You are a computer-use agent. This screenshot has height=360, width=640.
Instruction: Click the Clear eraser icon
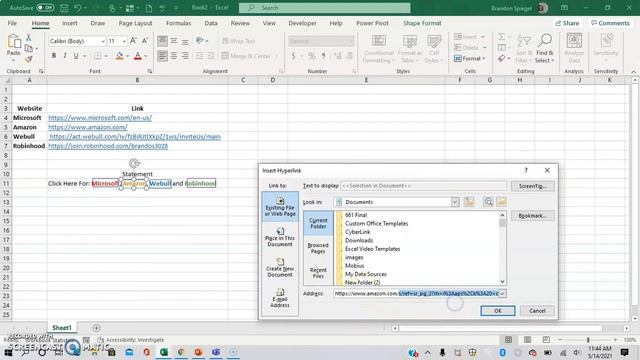click(502, 59)
